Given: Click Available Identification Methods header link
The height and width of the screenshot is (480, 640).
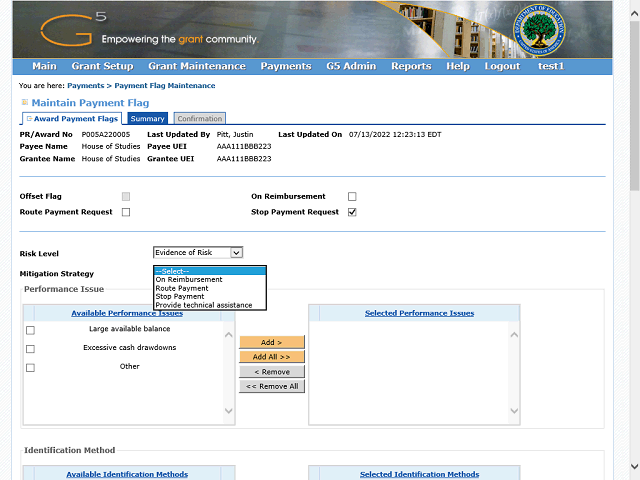Looking at the screenshot, I should tap(127, 474).
